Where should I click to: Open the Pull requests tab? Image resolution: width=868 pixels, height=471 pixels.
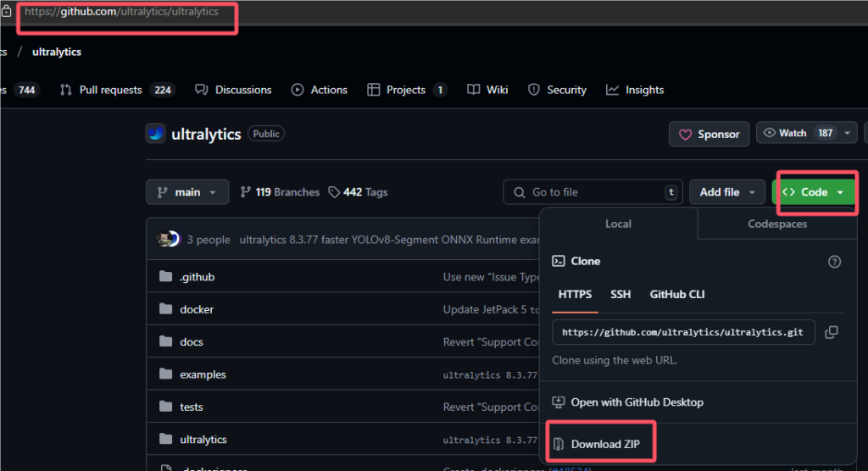coord(117,90)
